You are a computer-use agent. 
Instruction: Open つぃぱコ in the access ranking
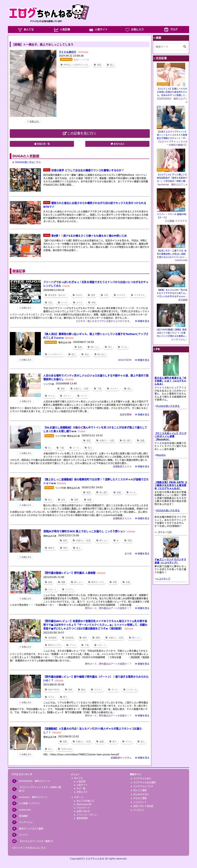[x=23, y=835]
